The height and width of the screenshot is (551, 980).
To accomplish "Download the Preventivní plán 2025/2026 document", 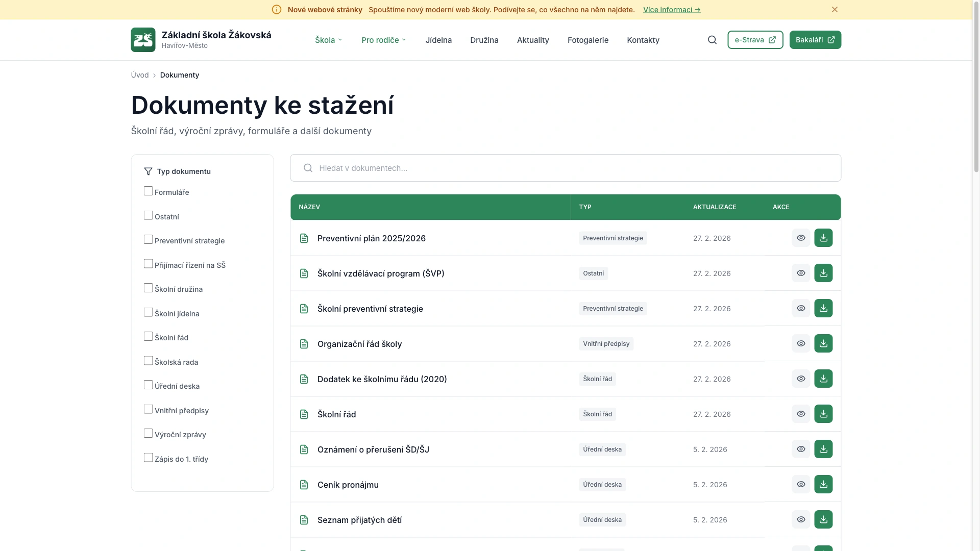I will [823, 238].
